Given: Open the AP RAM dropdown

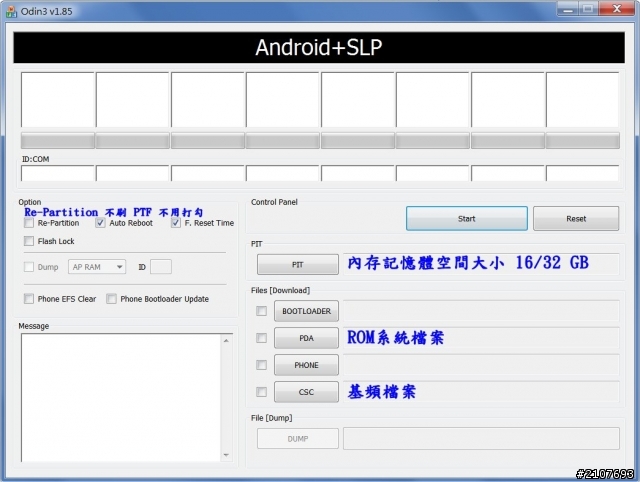Looking at the screenshot, I should pyautogui.click(x=97, y=267).
